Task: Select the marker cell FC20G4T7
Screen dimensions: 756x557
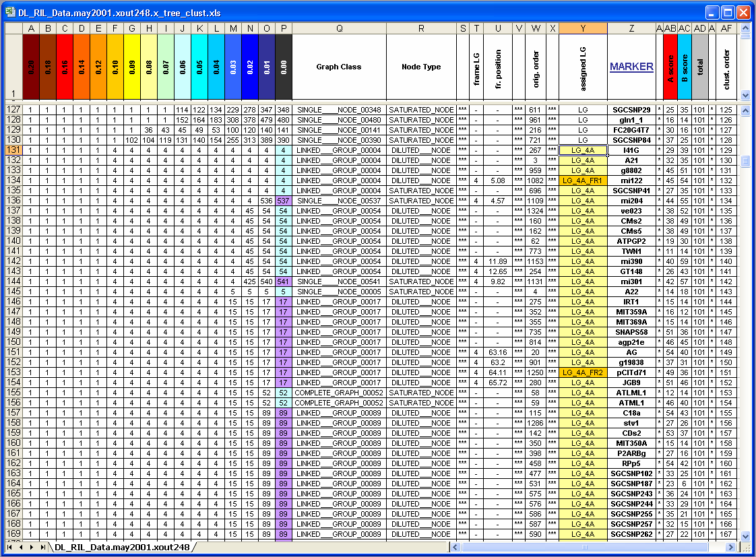Action: click(631, 130)
